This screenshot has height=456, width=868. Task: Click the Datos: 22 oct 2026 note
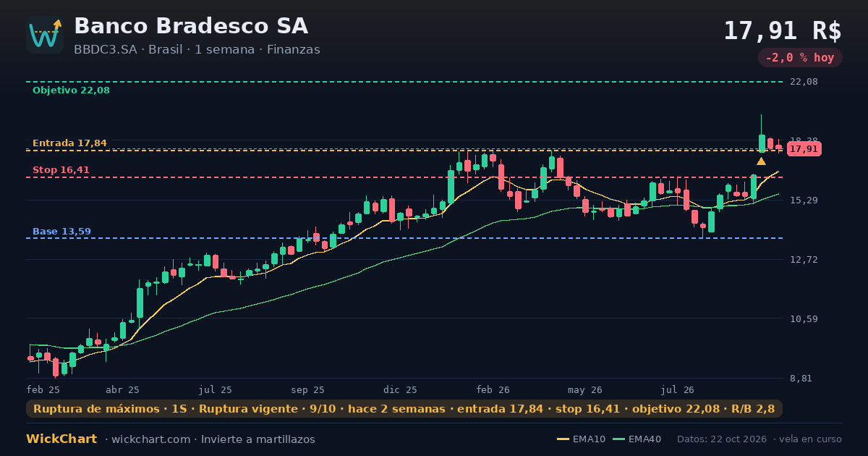pos(723,439)
